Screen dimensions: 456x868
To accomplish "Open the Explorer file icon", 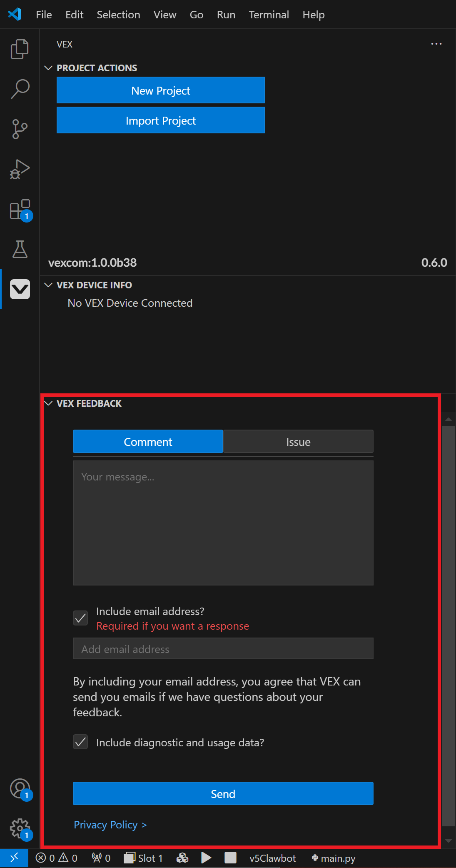I will tap(20, 49).
